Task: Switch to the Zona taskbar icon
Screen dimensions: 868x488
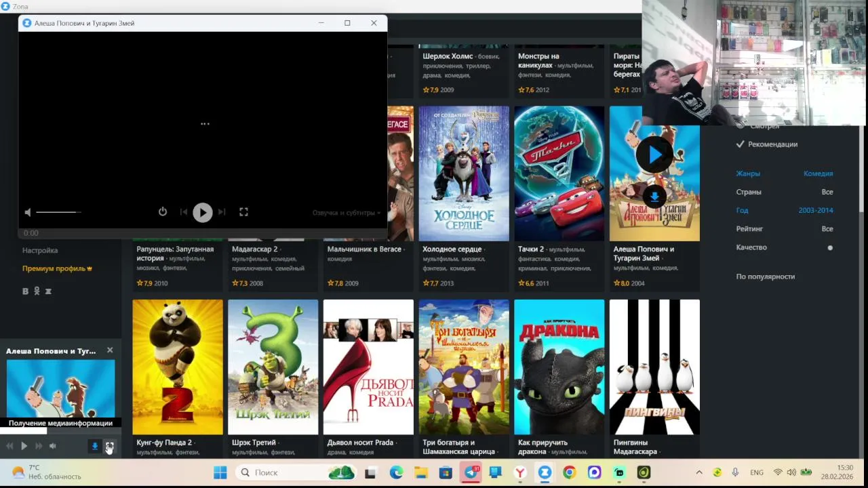Action: tap(545, 472)
